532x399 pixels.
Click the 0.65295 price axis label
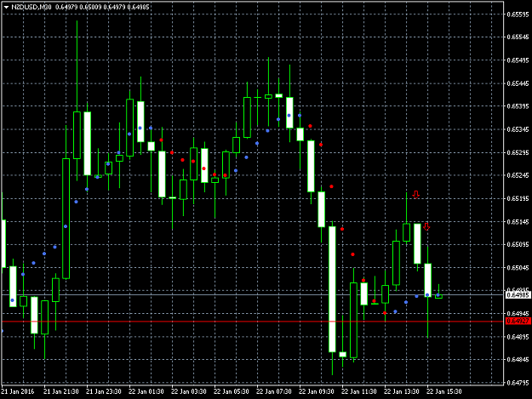518,152
